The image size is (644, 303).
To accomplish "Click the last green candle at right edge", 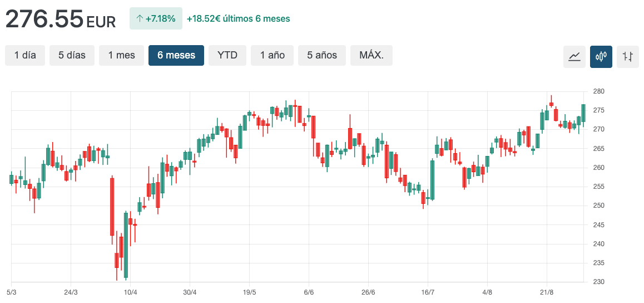I will click(583, 113).
